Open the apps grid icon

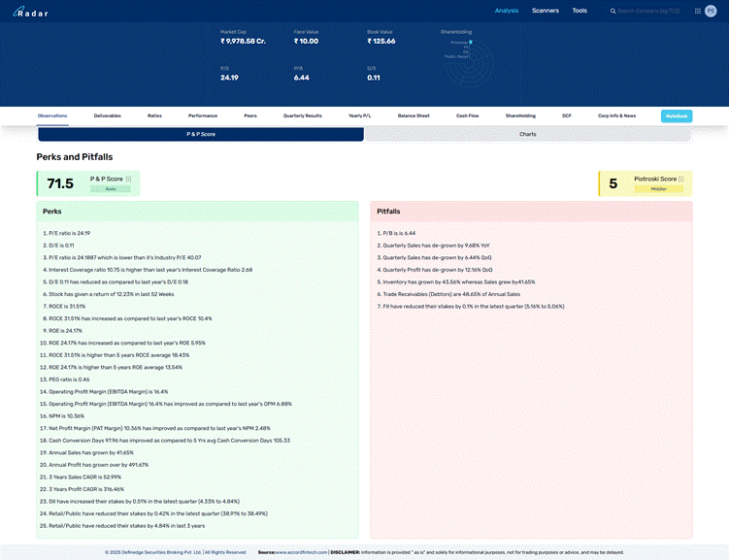697,11
